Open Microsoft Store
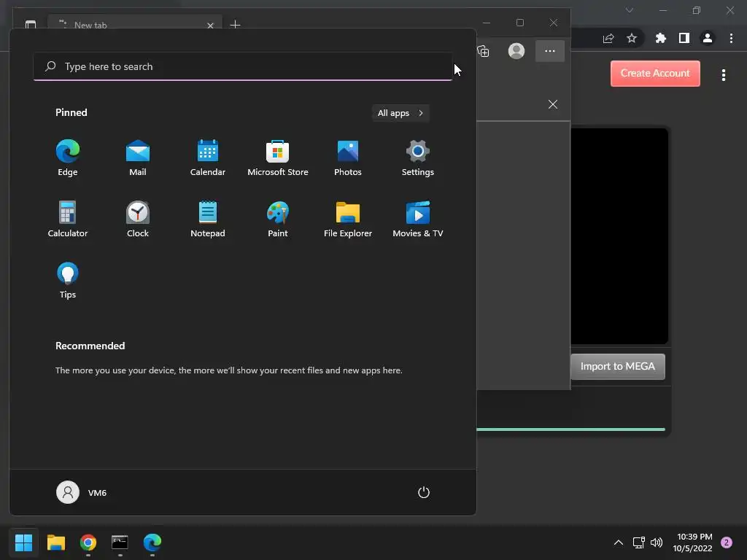 point(278,158)
